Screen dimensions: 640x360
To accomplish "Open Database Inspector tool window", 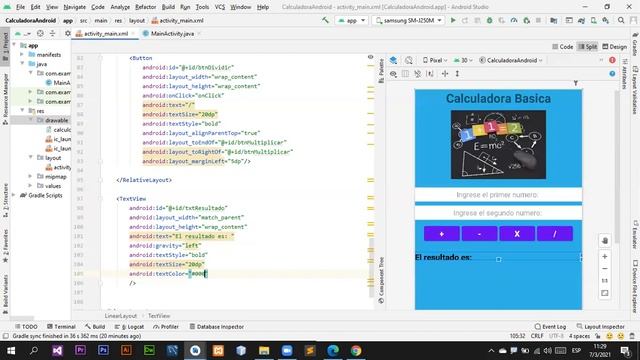I will [217, 327].
